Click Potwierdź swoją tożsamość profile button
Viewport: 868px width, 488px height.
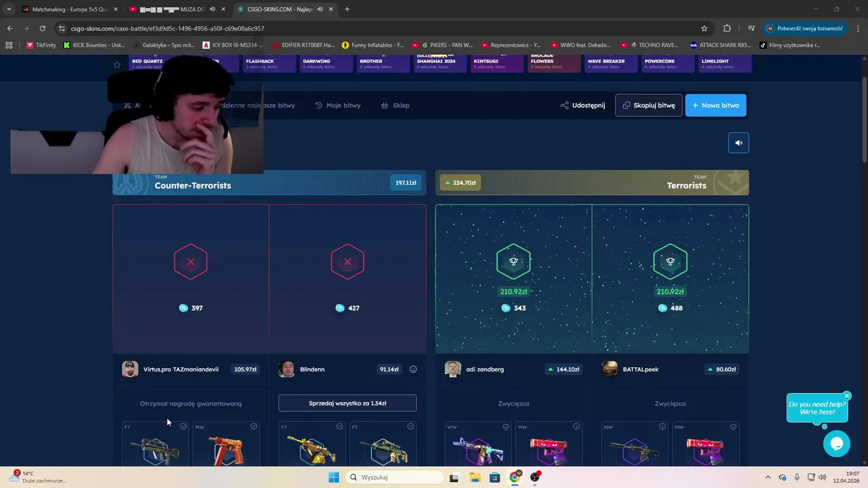(x=804, y=28)
